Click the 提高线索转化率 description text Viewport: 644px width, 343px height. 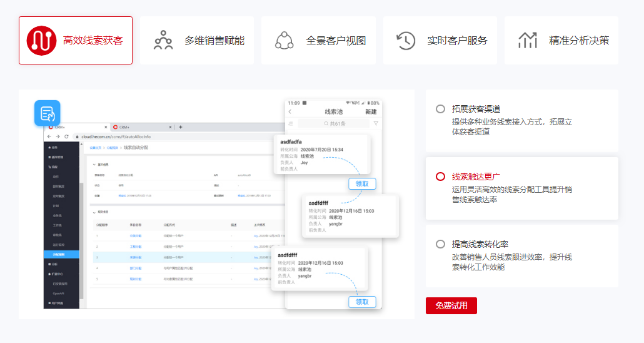(511, 262)
